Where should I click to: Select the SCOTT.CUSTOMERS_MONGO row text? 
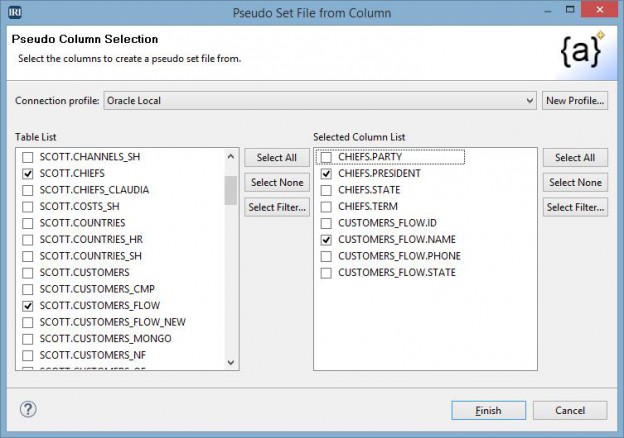tap(105, 339)
